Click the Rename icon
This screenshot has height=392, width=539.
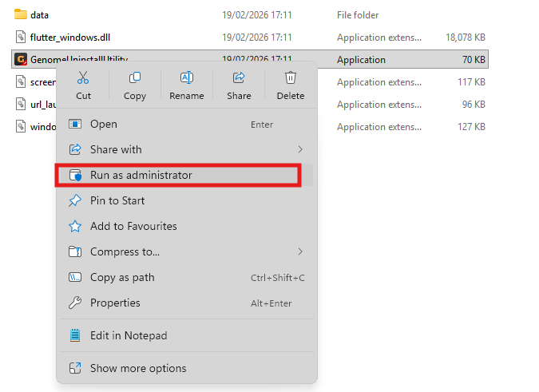187,77
